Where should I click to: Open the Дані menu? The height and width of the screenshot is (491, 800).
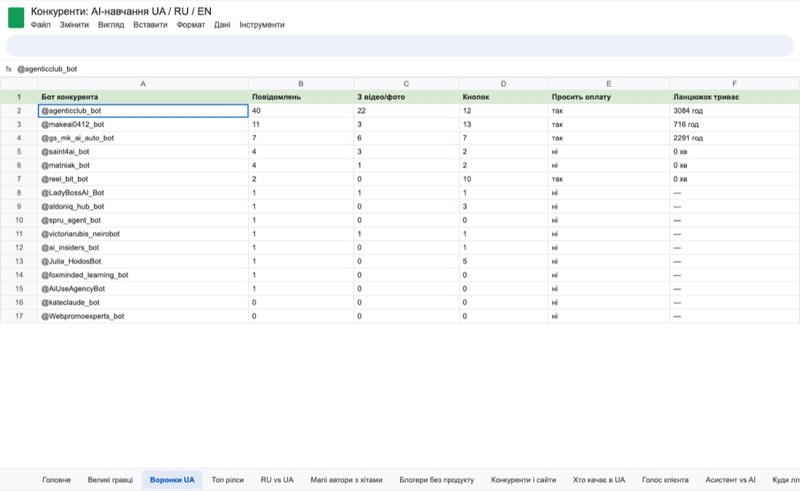222,24
